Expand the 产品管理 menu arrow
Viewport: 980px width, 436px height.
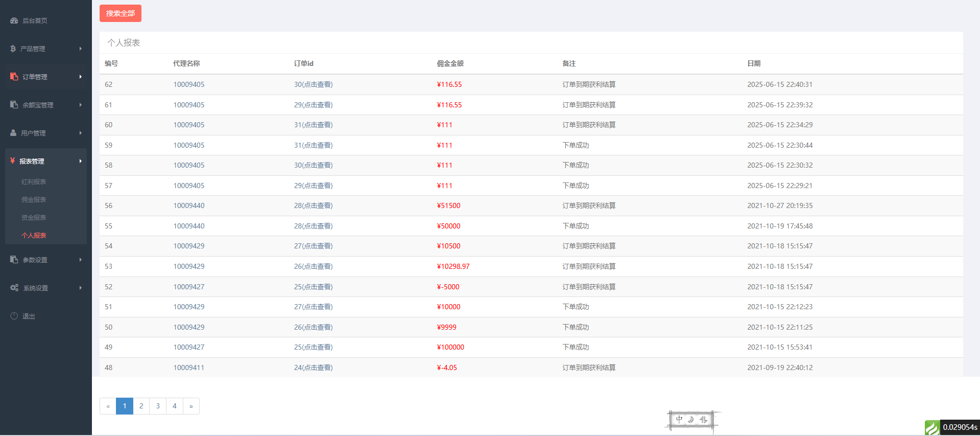tap(80, 49)
